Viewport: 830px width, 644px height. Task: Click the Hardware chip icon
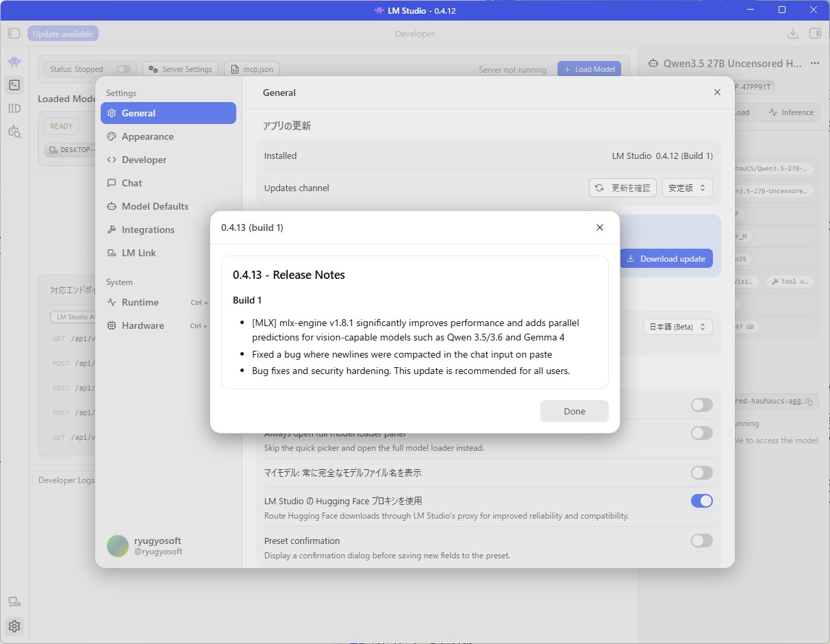click(112, 325)
